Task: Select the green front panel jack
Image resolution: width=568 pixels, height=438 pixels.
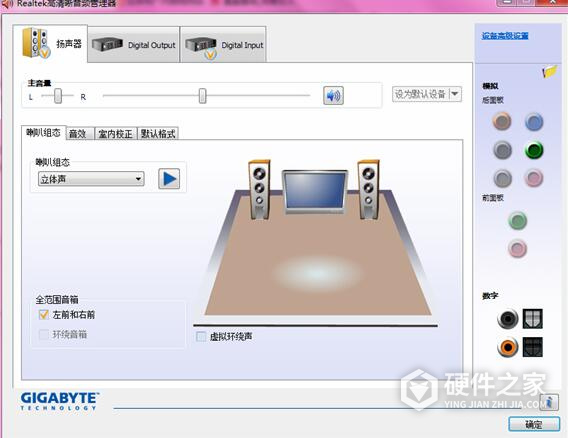Action: pos(517,221)
